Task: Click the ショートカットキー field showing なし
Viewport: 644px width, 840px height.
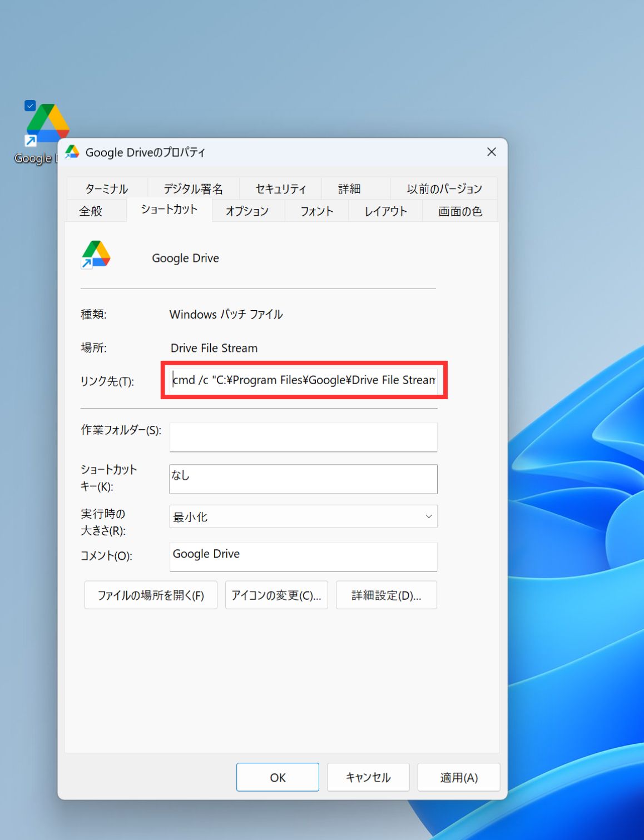Action: tap(303, 479)
